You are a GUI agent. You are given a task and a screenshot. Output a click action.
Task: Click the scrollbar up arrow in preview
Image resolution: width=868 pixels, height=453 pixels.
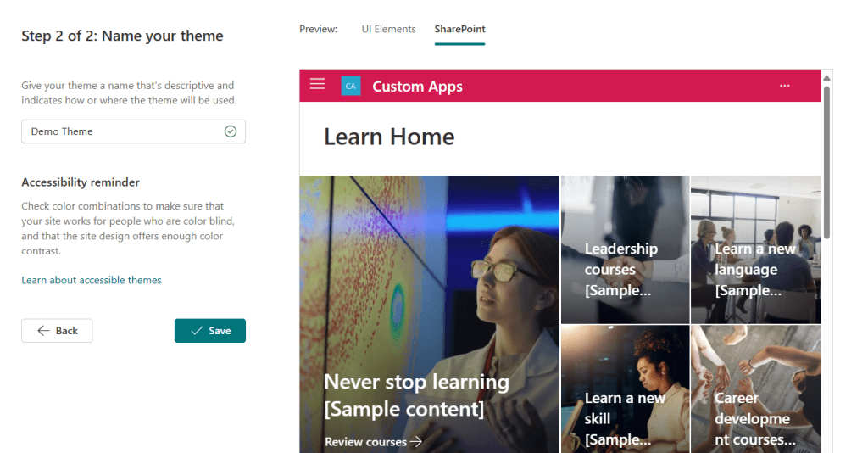[826, 78]
